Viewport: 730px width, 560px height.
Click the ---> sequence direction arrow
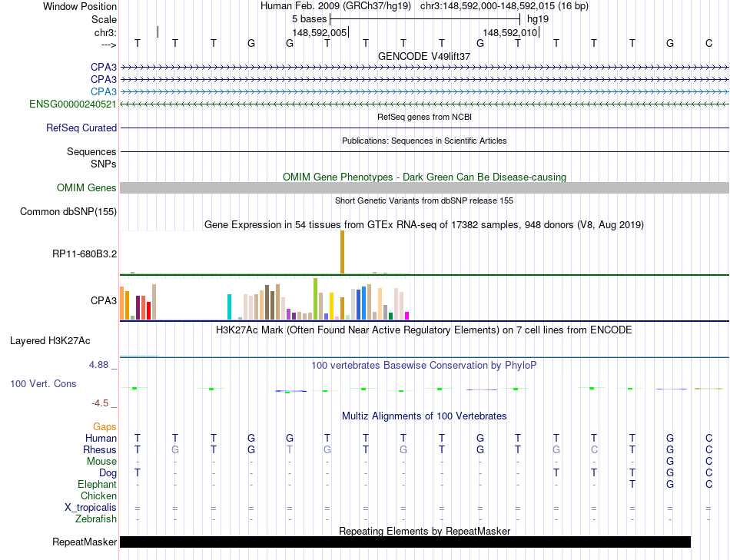point(109,45)
